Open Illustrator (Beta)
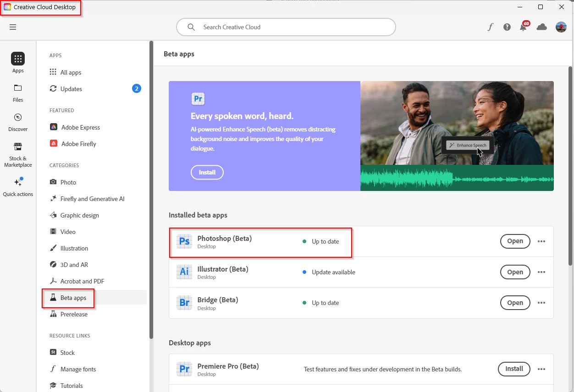This screenshot has height=392, width=574. pos(515,272)
